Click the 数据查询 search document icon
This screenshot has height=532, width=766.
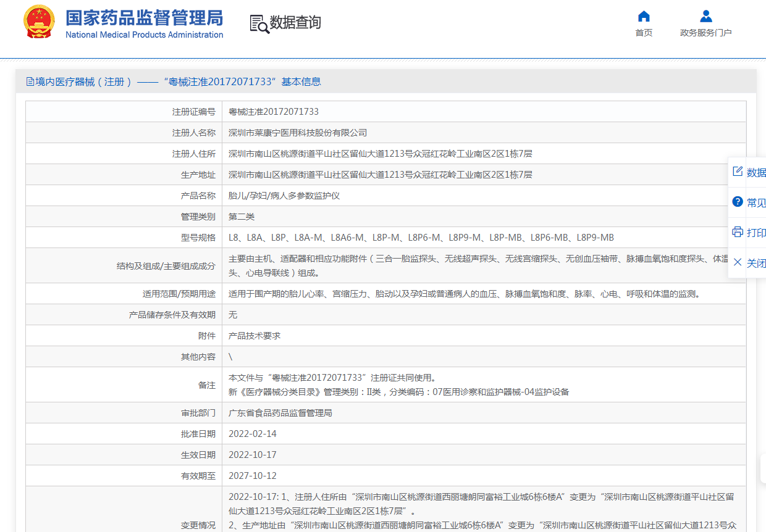[x=259, y=23]
